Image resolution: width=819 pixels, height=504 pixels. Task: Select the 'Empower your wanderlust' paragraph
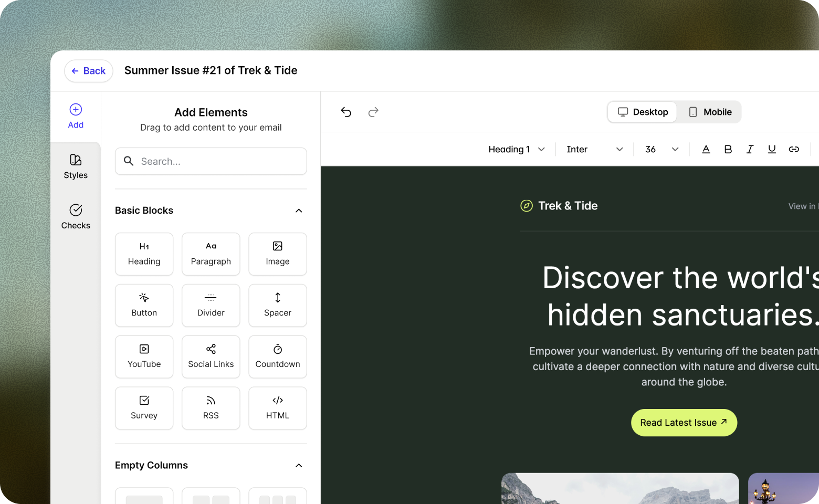tap(674, 366)
